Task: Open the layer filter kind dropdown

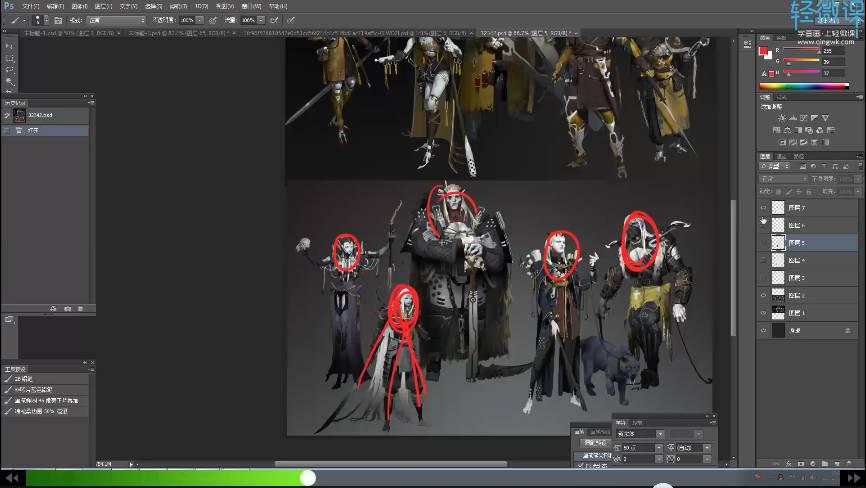Action: (x=773, y=166)
